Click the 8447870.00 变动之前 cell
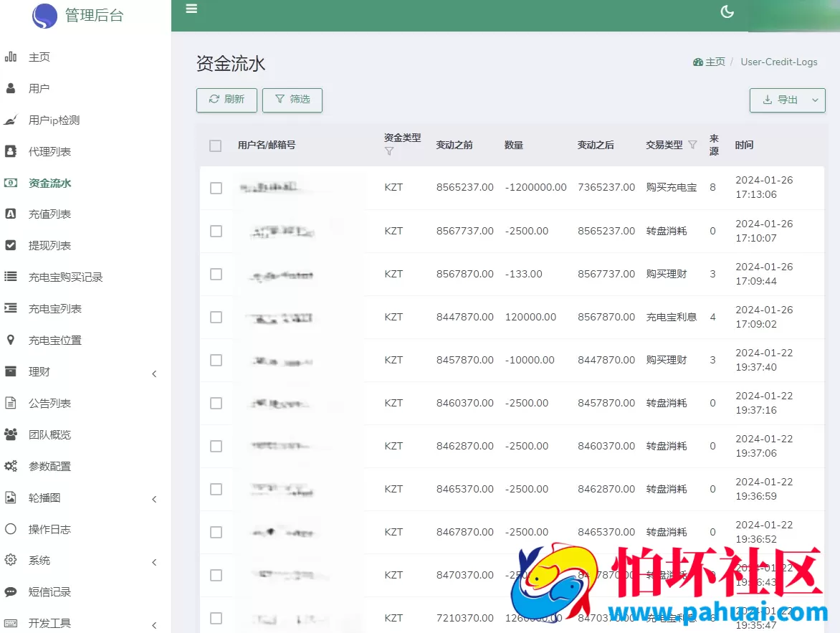This screenshot has height=633, width=840. pos(464,317)
